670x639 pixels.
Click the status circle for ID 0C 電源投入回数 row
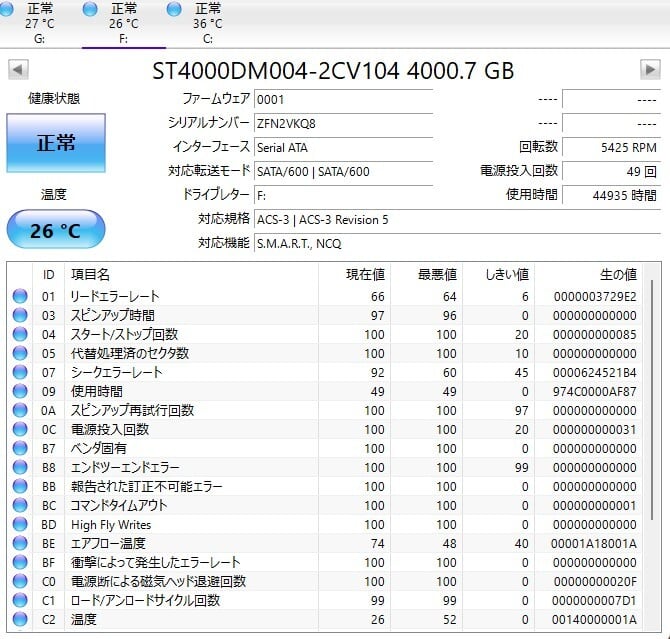pos(20,429)
